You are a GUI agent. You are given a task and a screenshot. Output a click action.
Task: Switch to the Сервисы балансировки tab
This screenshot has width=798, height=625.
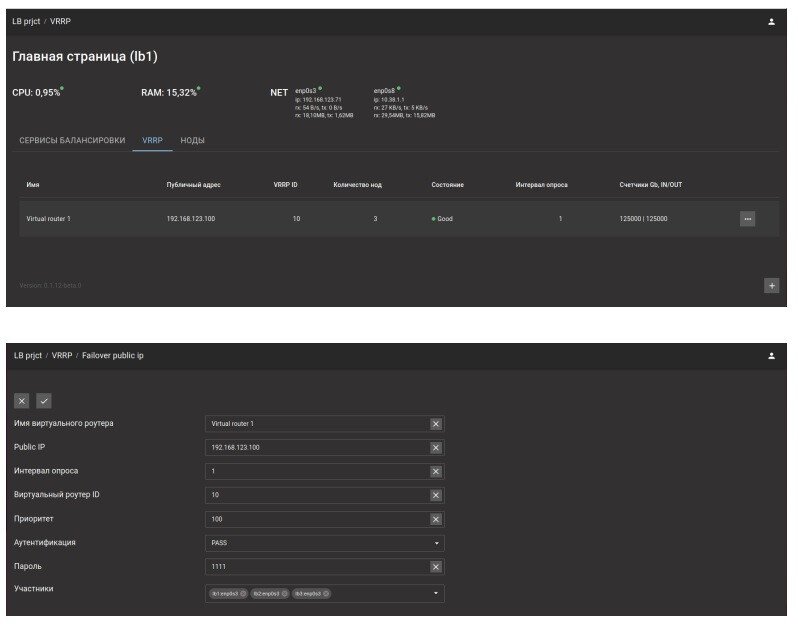(x=72, y=140)
